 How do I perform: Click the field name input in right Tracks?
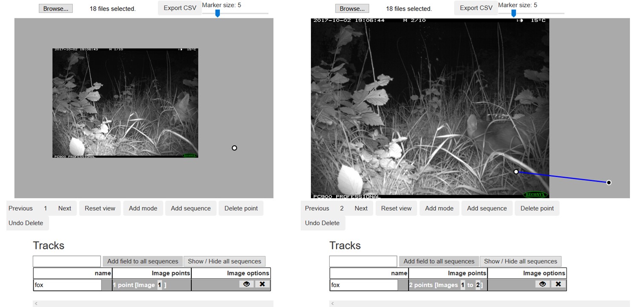[363, 261]
